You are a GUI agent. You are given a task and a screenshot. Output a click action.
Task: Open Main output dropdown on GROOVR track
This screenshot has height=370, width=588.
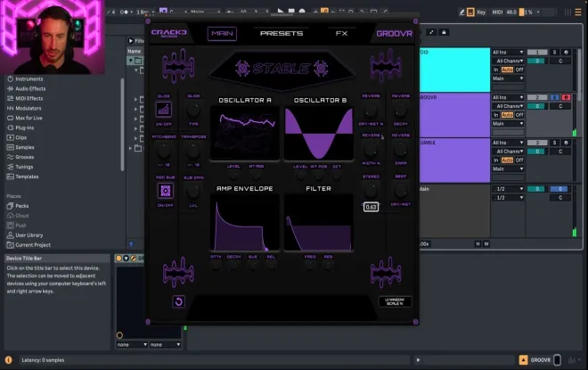click(x=508, y=123)
